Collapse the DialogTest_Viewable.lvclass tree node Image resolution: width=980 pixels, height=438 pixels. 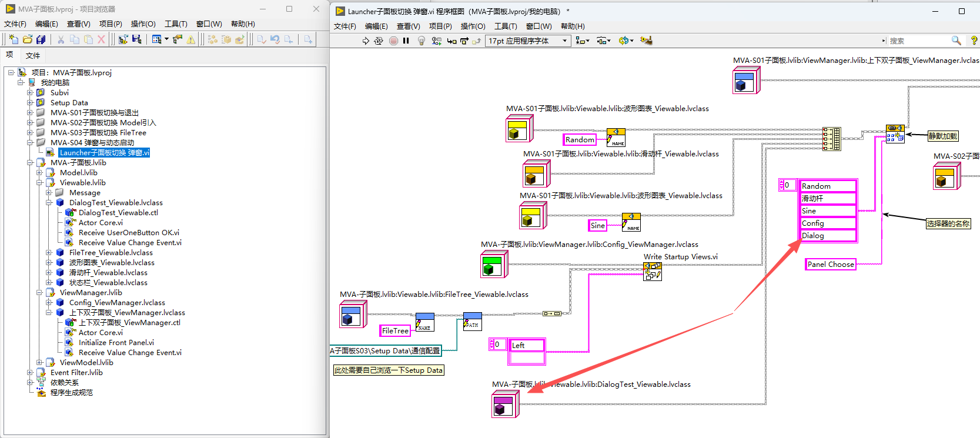tap(49, 203)
